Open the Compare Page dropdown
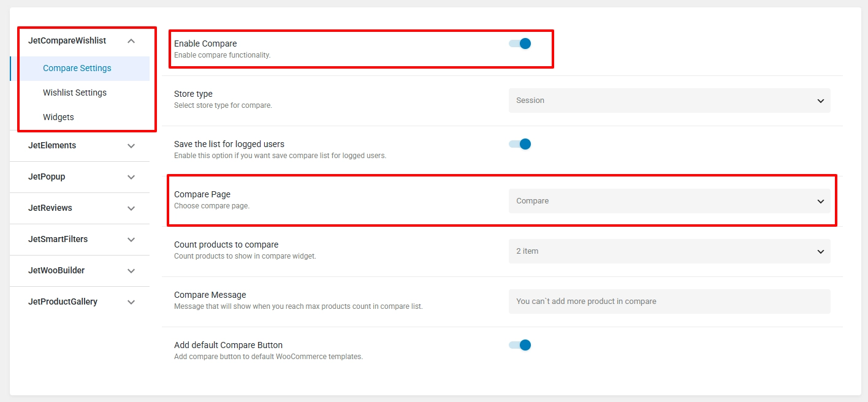Screen dimensions: 868x402 (x=669, y=201)
